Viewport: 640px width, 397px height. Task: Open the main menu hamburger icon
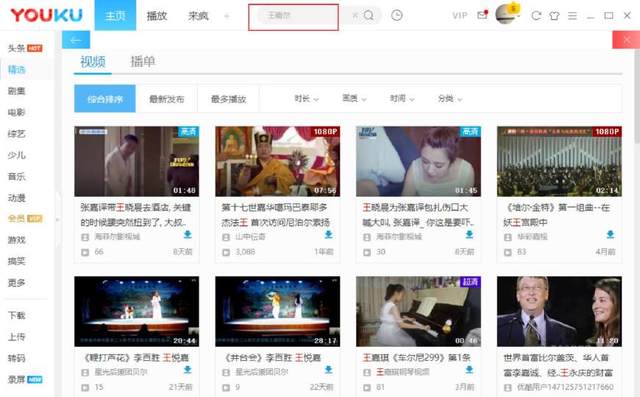click(572, 16)
